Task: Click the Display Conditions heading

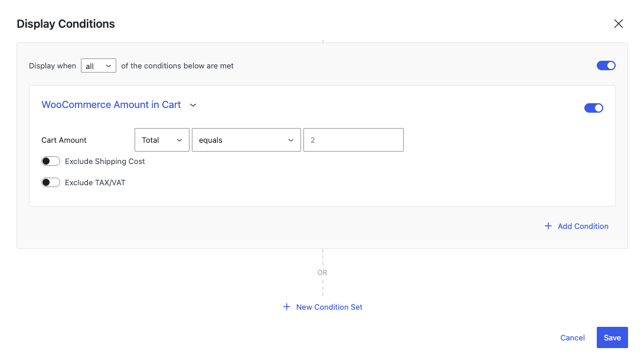Action: [x=66, y=24]
